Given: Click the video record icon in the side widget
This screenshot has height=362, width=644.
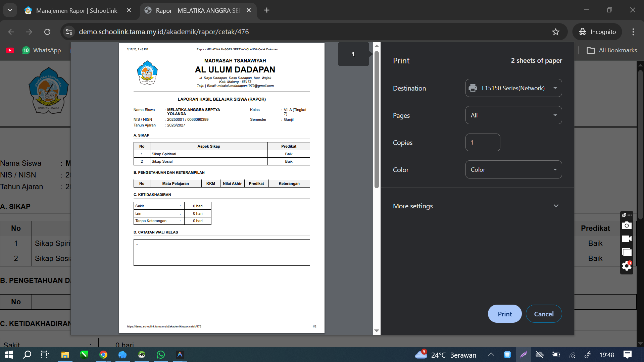Looking at the screenshot, I should tap(626, 239).
